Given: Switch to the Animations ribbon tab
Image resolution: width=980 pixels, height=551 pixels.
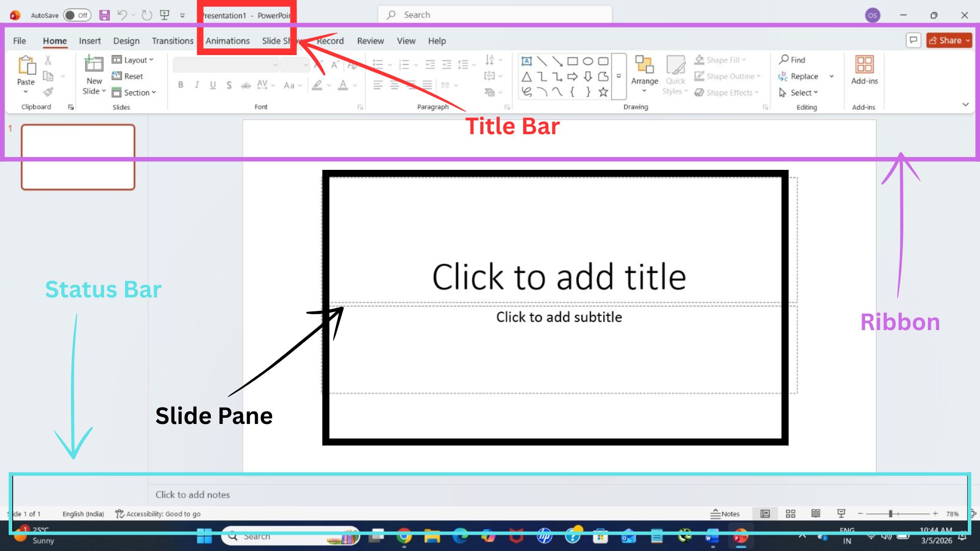Looking at the screenshot, I should (227, 41).
